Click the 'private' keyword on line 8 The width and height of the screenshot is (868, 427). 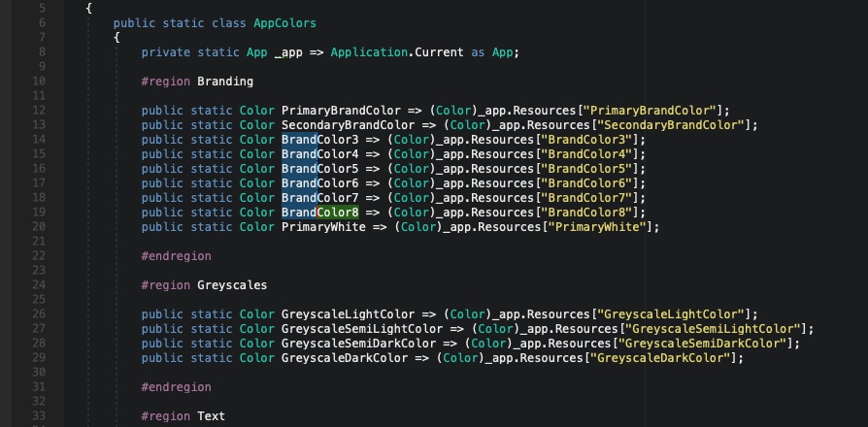165,52
